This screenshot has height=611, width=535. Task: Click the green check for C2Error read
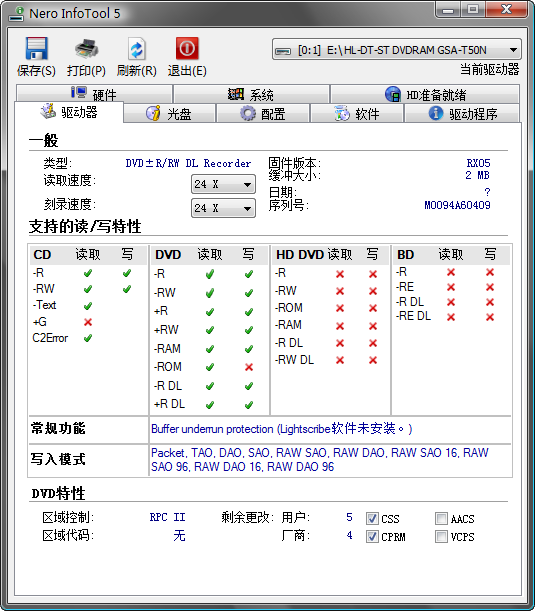point(88,338)
